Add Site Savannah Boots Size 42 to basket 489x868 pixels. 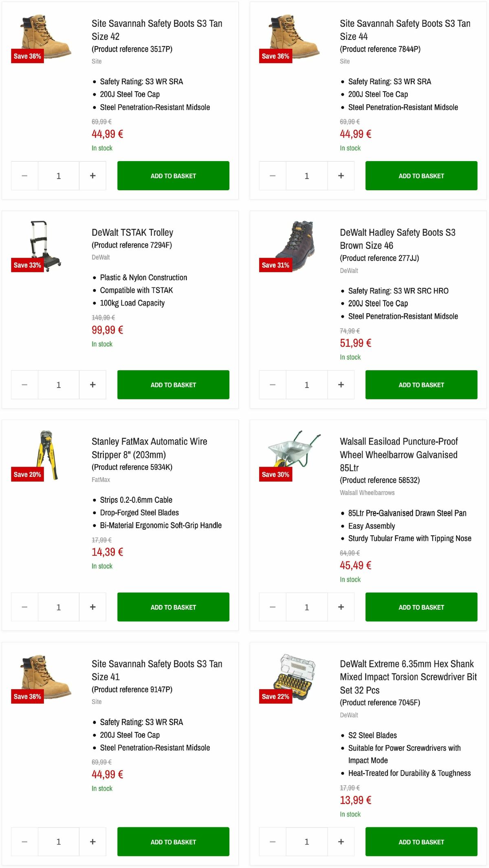[173, 175]
